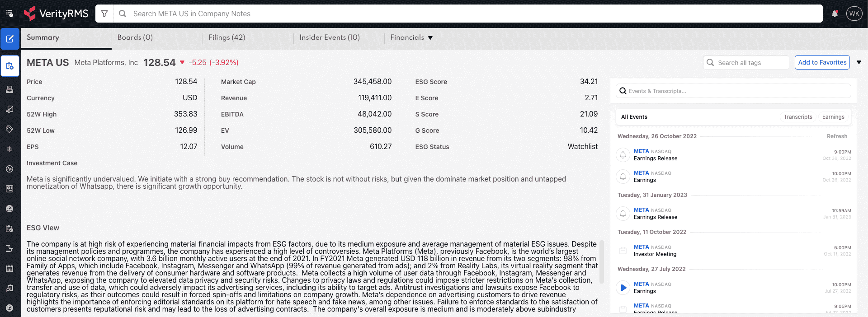The height and width of the screenshot is (317, 868).
Task: Open the dropdown arrow beside Add to Favorites
Action: point(859,62)
